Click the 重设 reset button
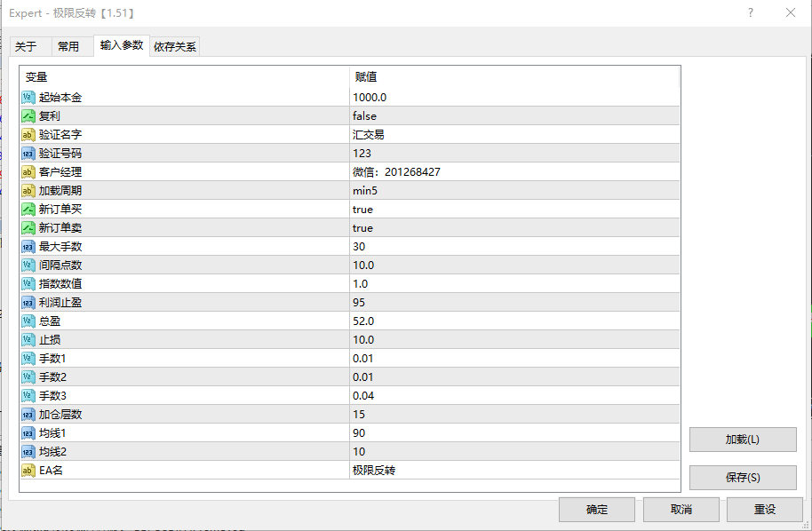Image resolution: width=812 pixels, height=531 pixels. point(764,510)
